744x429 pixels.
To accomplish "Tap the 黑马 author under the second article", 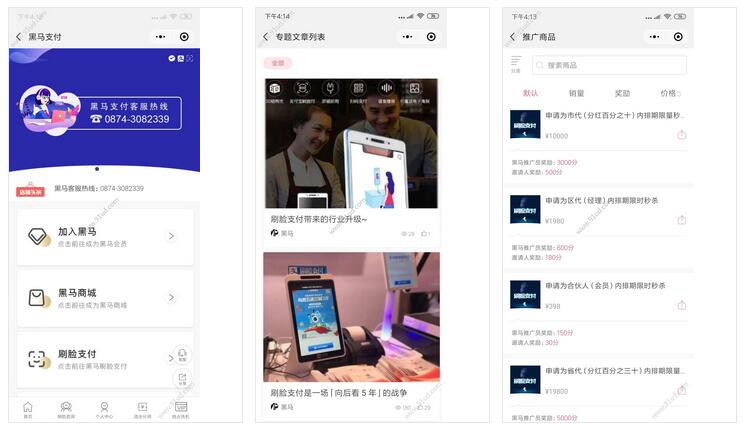I will coord(282,407).
